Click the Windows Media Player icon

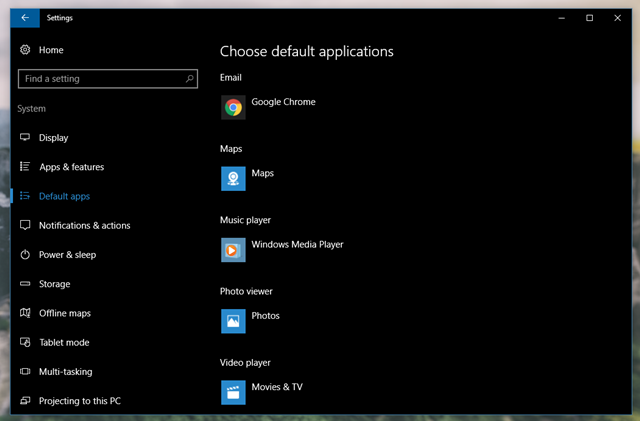coord(233,250)
